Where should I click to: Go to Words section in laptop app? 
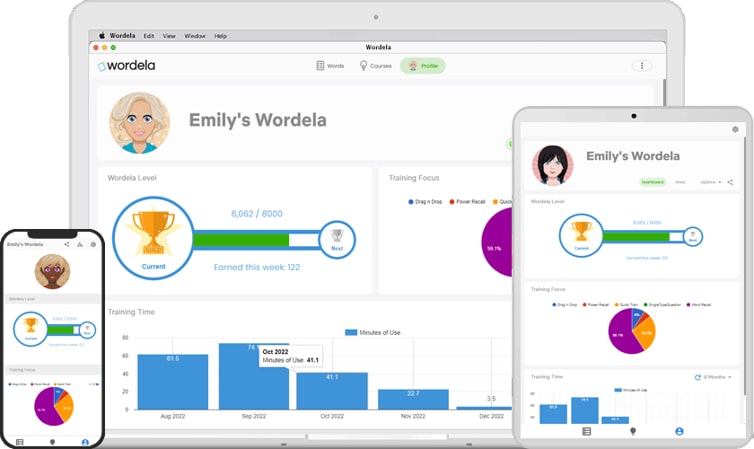(330, 66)
